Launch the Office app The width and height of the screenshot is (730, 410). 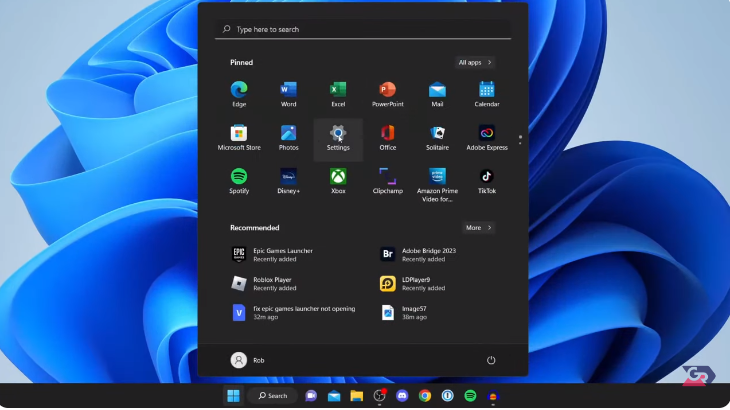387,138
